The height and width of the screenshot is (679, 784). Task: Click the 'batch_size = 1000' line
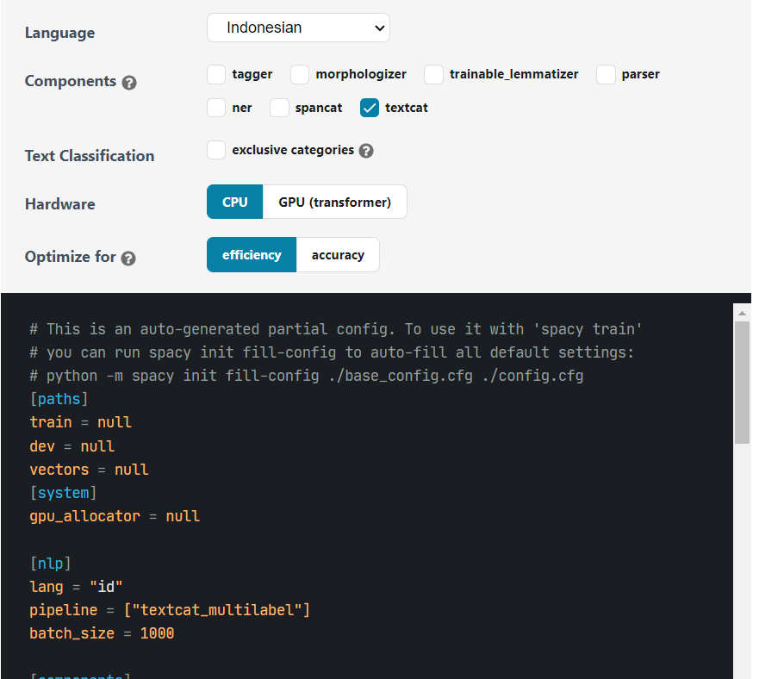point(102,633)
